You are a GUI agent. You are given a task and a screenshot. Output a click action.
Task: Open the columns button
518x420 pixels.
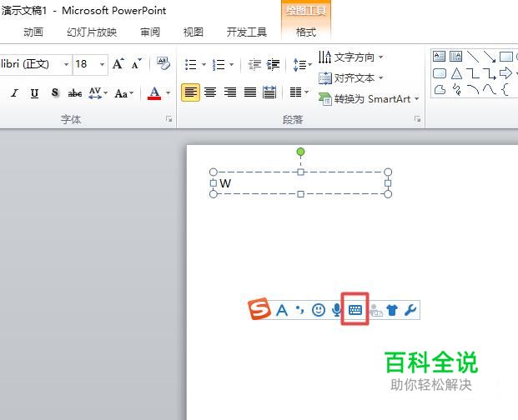(299, 92)
